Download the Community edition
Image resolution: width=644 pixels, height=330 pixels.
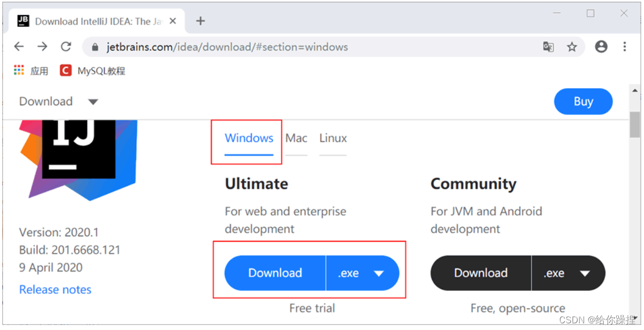480,273
